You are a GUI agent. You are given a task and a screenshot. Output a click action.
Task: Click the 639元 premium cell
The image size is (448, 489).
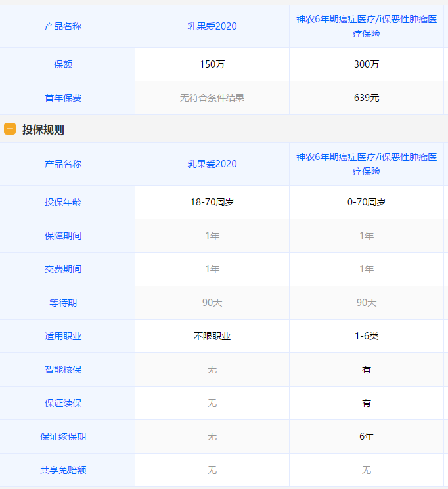pyautogui.click(x=367, y=98)
